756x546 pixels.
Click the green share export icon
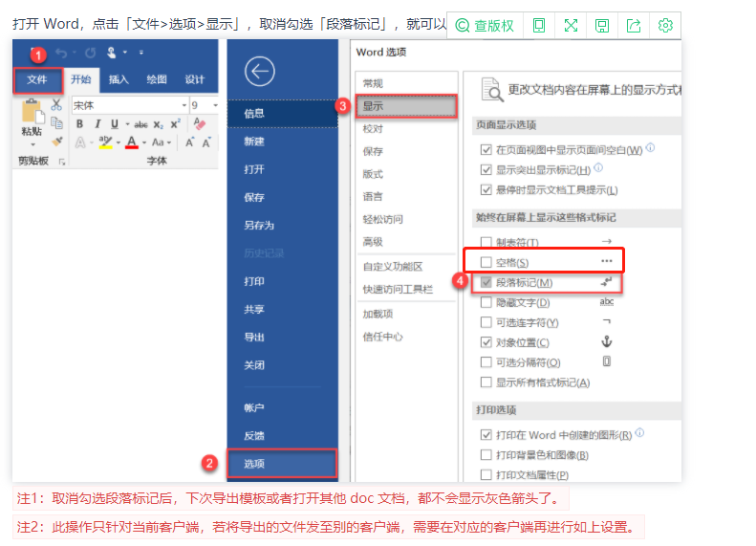634,25
